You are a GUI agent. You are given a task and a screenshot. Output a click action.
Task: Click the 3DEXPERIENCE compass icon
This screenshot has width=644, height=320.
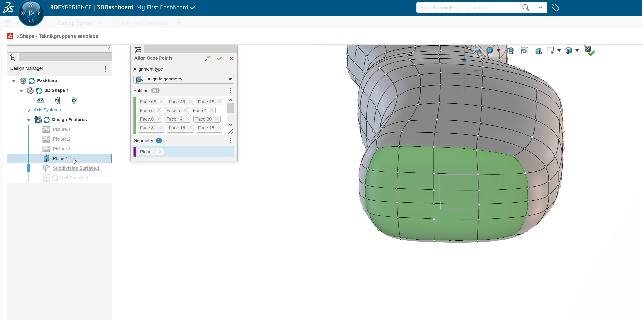coord(31,13)
